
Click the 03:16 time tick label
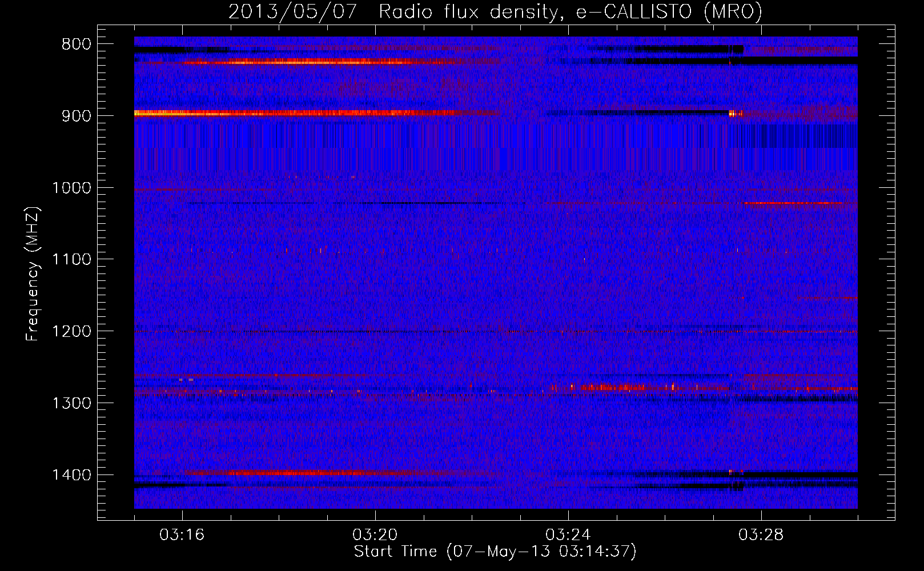pos(182,535)
